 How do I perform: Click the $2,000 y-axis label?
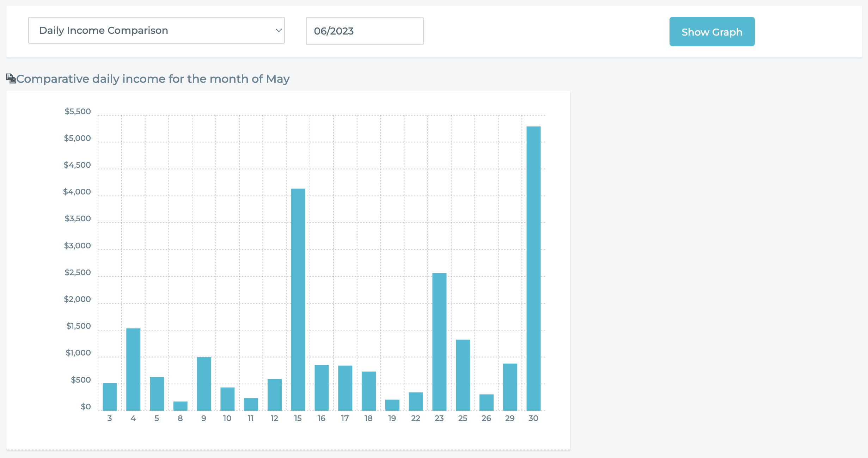coord(77,299)
